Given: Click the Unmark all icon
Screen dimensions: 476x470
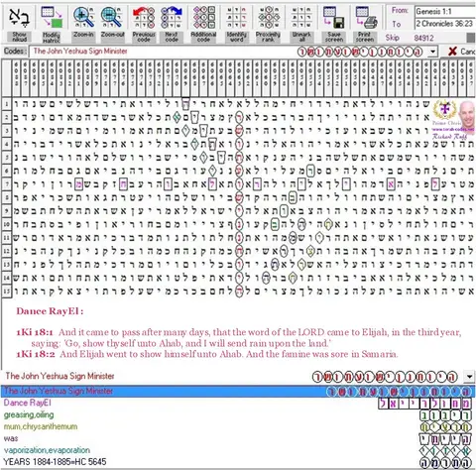Looking at the screenshot, I should pyautogui.click(x=301, y=17).
